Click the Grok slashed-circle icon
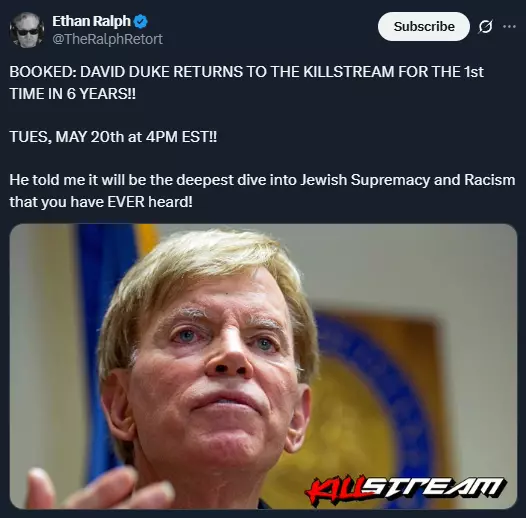Viewport: 526px width, 518px height. pos(485,27)
